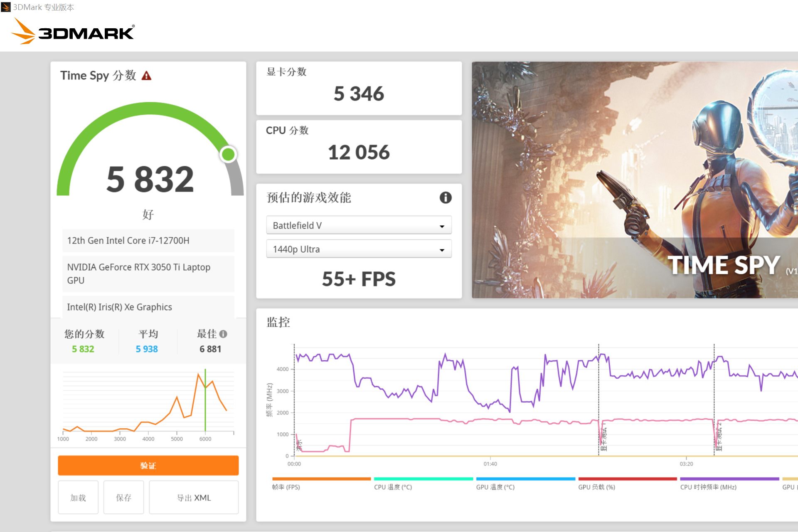Click the 您的分数 value 5 832

83,349
